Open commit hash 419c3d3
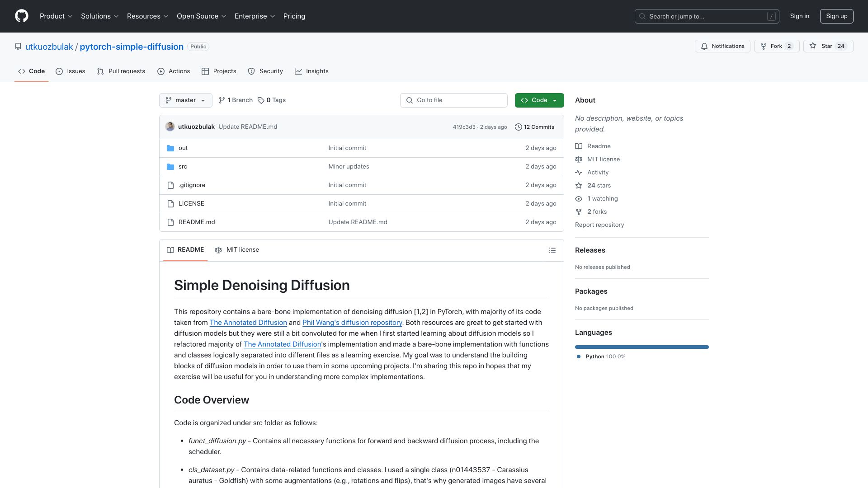 pos(464,127)
